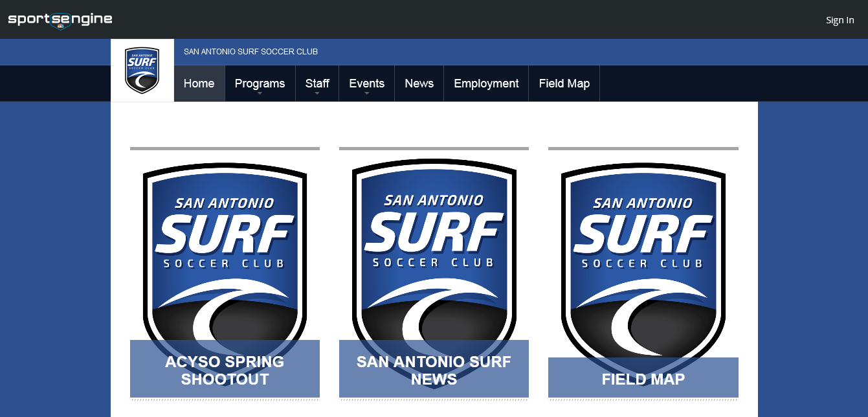Expand the Programs dropdown arrow
The image size is (868, 417).
tap(260, 94)
